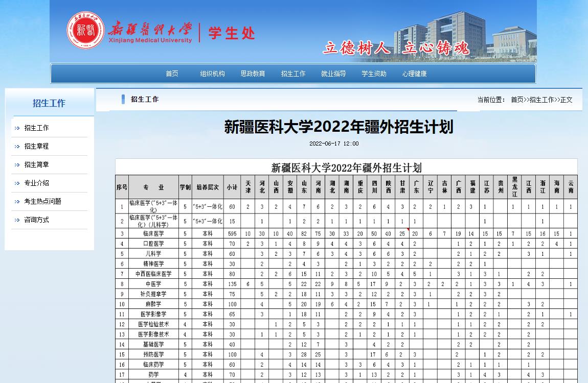Click the Xinjiang Medical University round logo
Image resolution: width=588 pixels, height=383 pixels.
point(85,30)
